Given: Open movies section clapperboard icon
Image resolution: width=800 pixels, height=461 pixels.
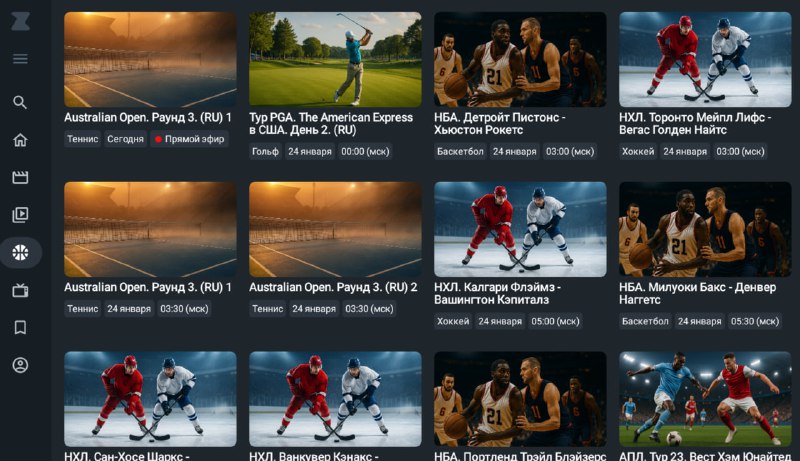Looking at the screenshot, I should tap(20, 177).
